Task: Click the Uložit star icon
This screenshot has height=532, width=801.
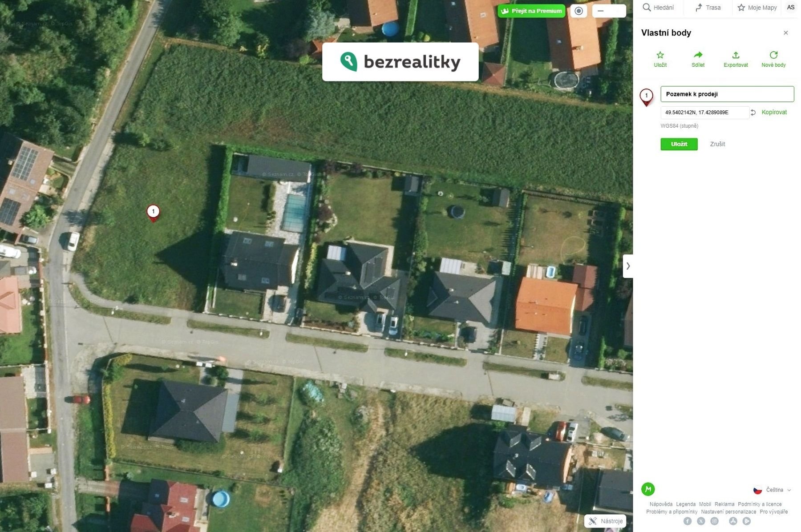Action: [660, 55]
